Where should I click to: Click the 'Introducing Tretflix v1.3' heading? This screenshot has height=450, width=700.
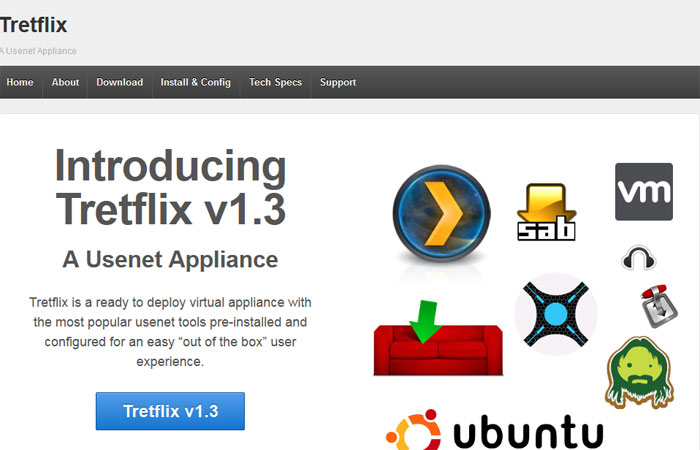(x=170, y=187)
